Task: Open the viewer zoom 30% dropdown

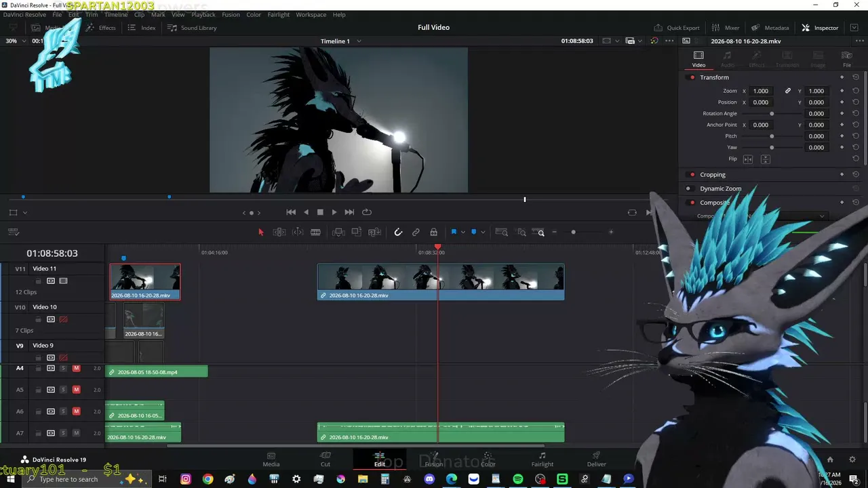Action: [x=16, y=41]
